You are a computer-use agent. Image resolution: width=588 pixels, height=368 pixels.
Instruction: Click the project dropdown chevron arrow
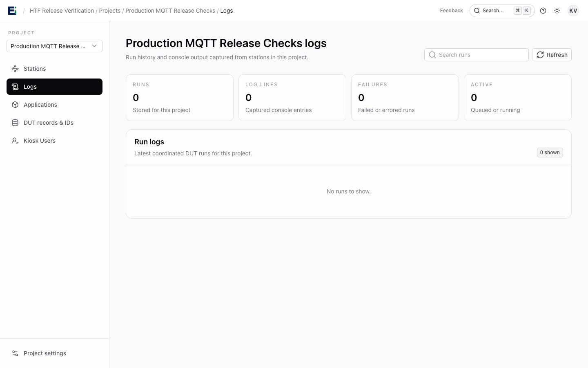click(94, 46)
